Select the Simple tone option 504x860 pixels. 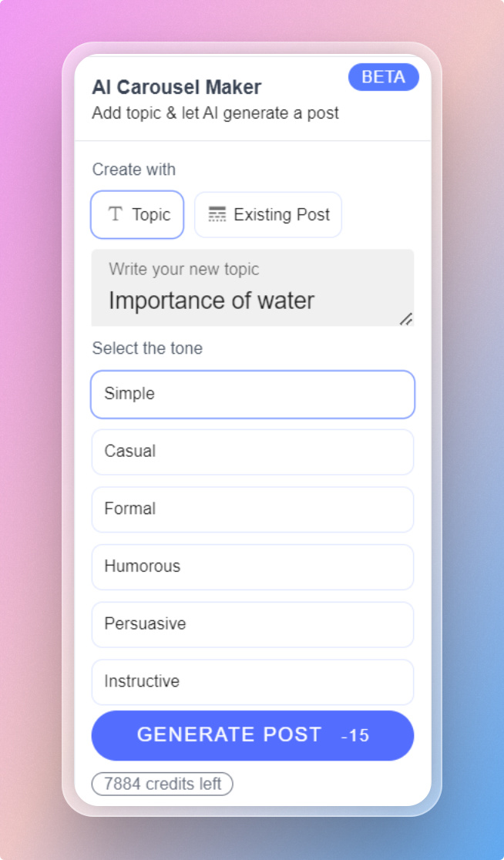[x=252, y=394]
